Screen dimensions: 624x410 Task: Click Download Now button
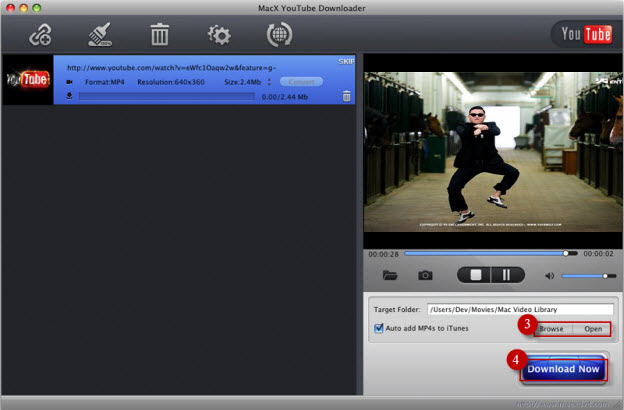[x=563, y=369]
